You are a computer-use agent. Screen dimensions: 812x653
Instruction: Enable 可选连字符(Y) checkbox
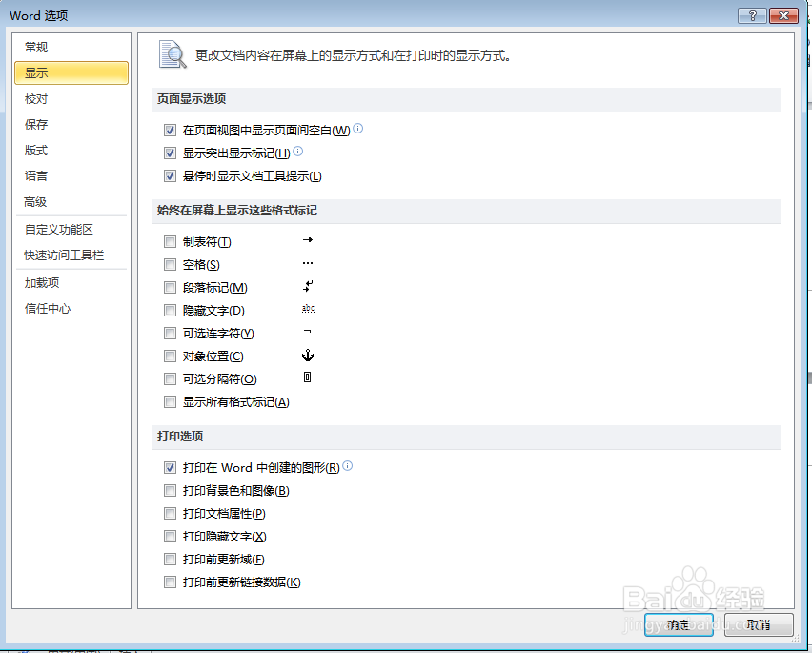170,333
